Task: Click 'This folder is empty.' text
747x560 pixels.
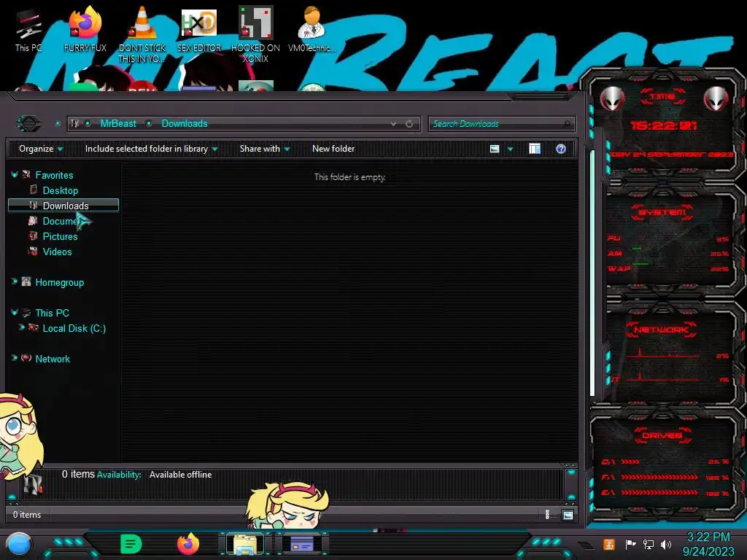Action: point(349,177)
